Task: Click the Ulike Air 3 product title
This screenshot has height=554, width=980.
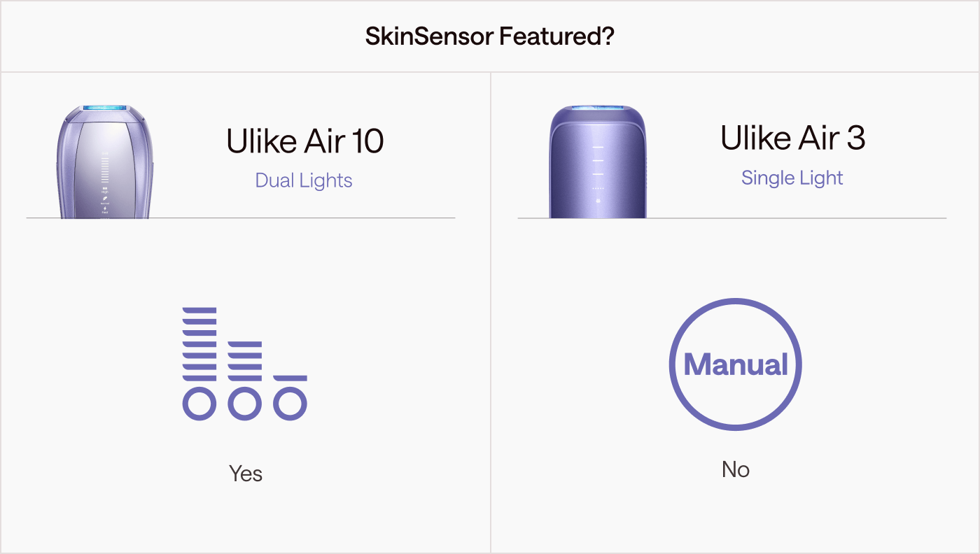Action: tap(793, 138)
